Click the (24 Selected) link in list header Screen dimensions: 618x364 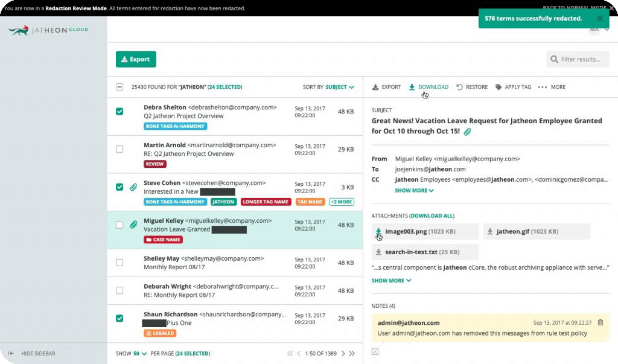pyautogui.click(x=225, y=87)
